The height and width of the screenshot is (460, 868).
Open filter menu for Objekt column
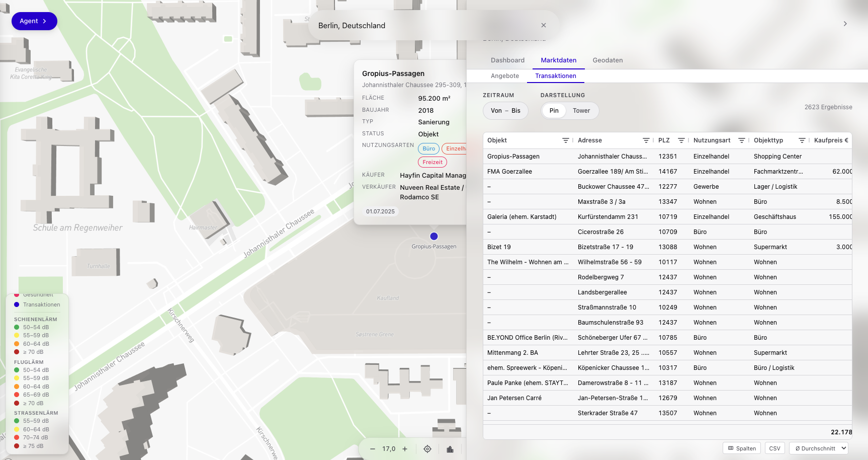pos(565,140)
